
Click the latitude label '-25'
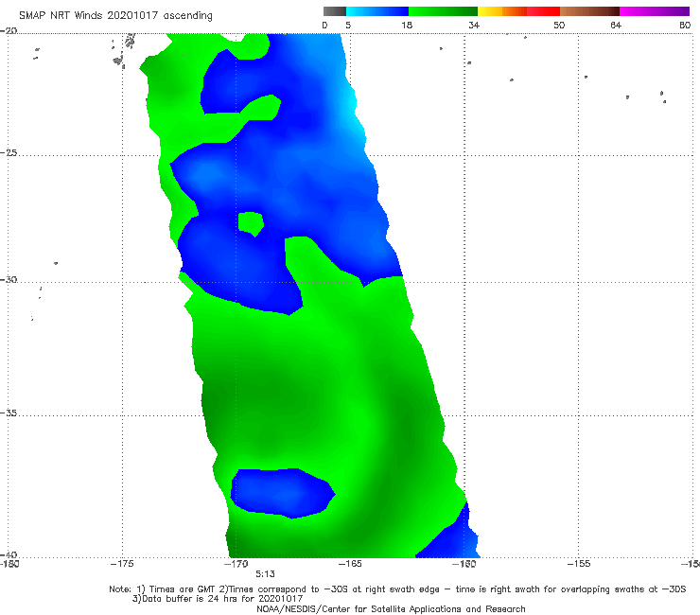pyautogui.click(x=9, y=152)
